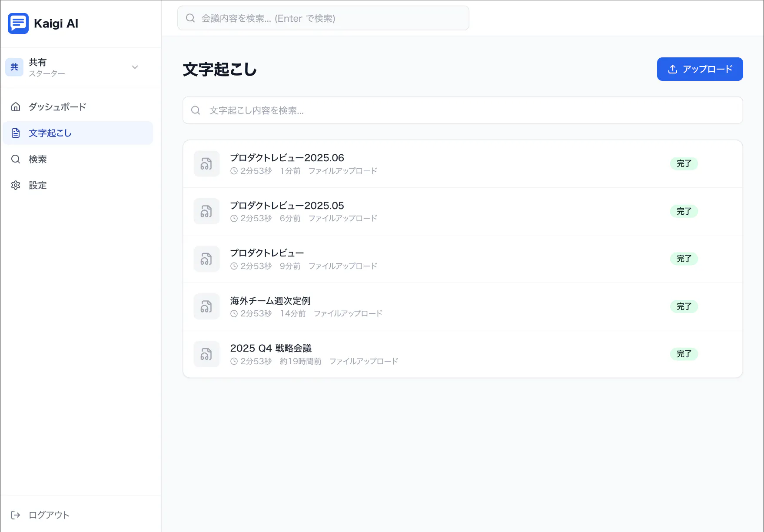Click 完了 badge on 2025 Q4 戦略会議 row

684,354
